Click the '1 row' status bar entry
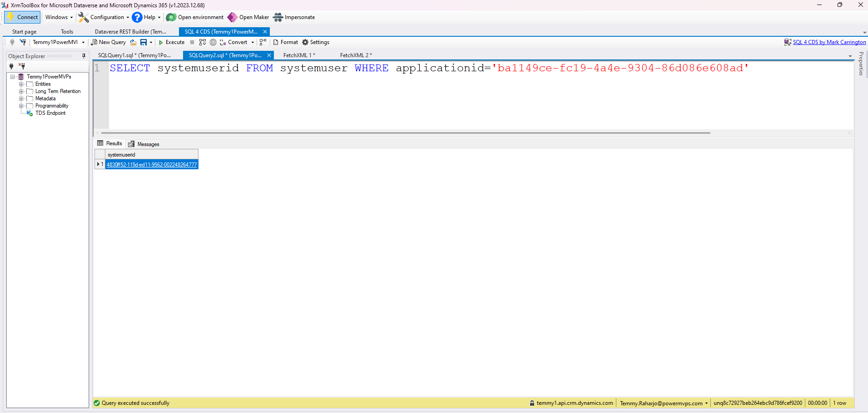The width and height of the screenshot is (868, 413). click(x=839, y=403)
